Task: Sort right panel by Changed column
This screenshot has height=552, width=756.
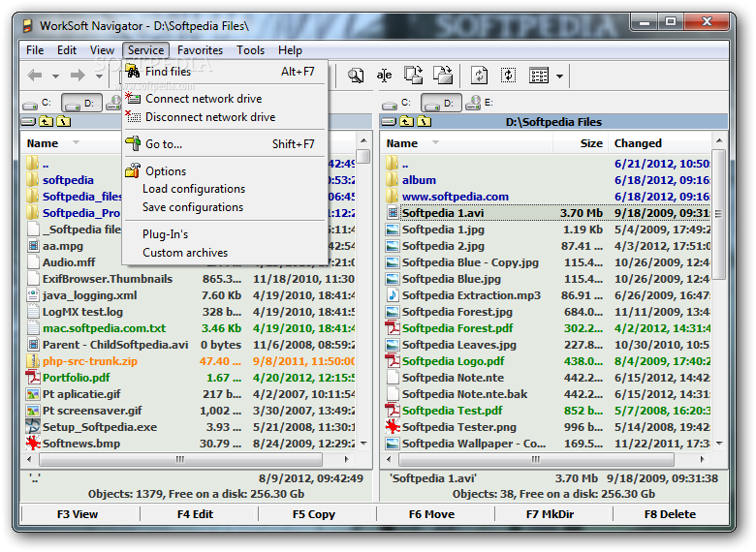Action: click(x=659, y=143)
